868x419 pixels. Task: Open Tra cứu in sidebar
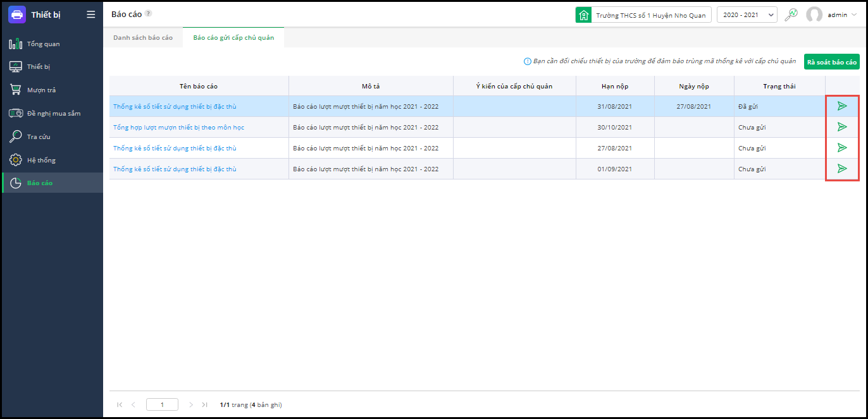[52, 137]
